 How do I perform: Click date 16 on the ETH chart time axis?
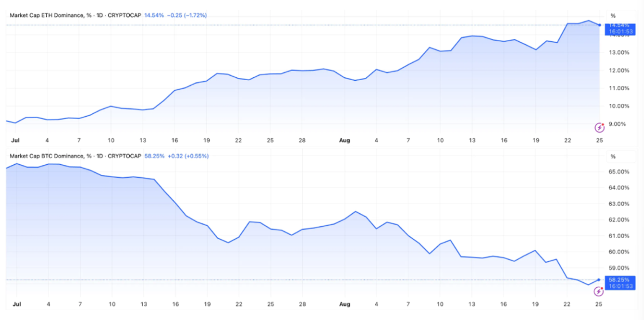175,139
